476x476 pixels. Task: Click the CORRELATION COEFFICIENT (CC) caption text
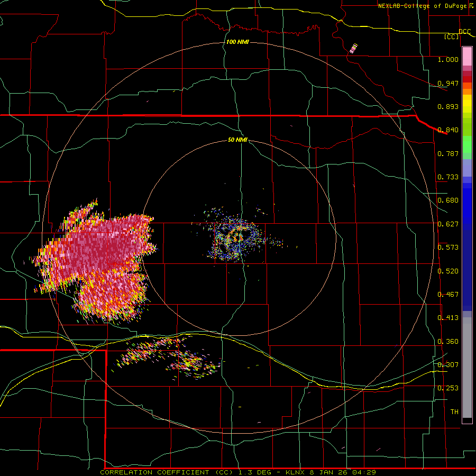pyautogui.click(x=166, y=472)
